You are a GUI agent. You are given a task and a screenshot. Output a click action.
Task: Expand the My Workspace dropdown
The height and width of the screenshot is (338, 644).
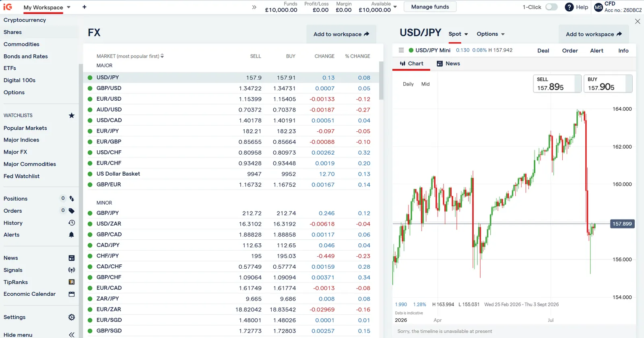(68, 7)
